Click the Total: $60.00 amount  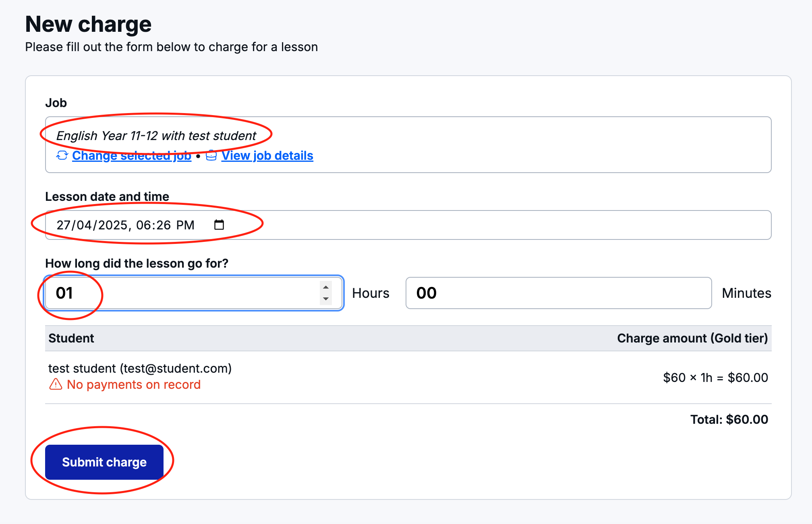point(729,419)
